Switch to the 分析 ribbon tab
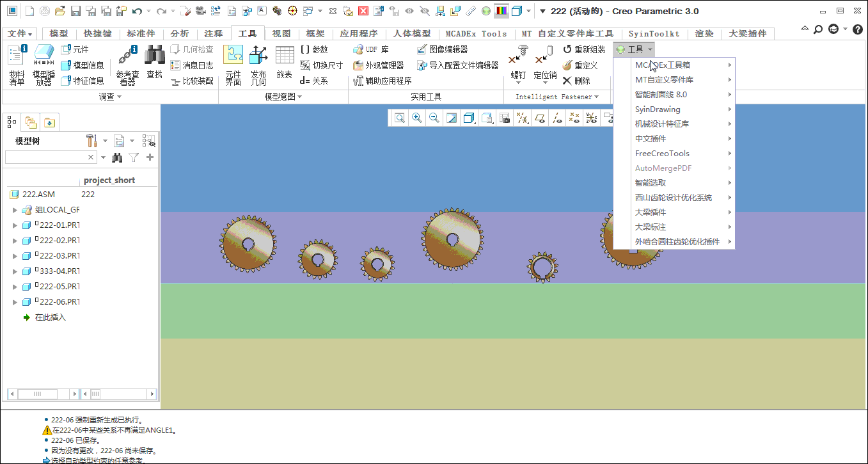Viewport: 868px width, 464px height. (180, 34)
